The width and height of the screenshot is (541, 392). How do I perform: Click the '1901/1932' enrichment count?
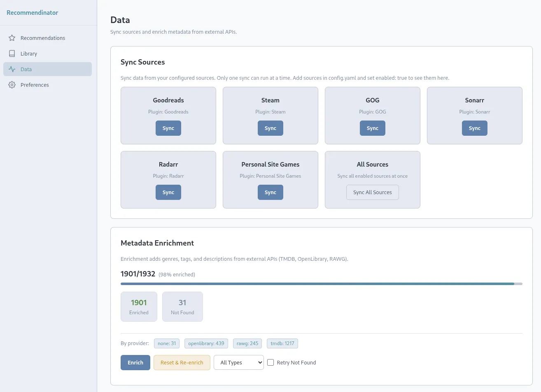tap(138, 274)
